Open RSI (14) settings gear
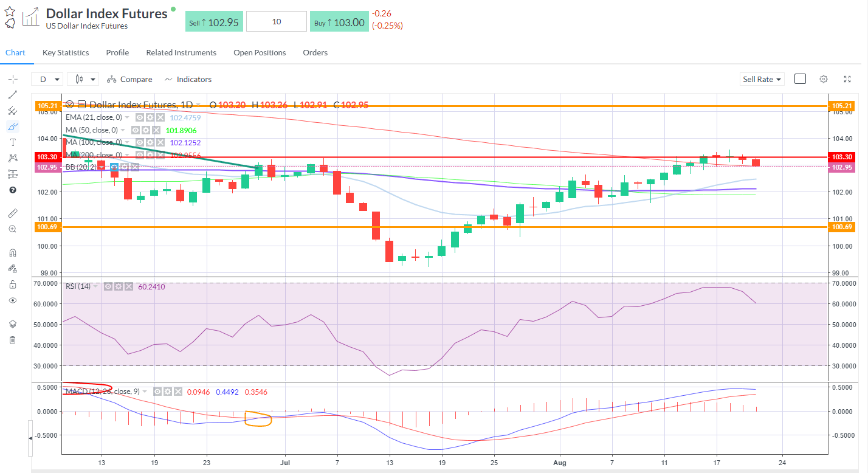Viewport: 868px width, 473px height. click(x=118, y=286)
